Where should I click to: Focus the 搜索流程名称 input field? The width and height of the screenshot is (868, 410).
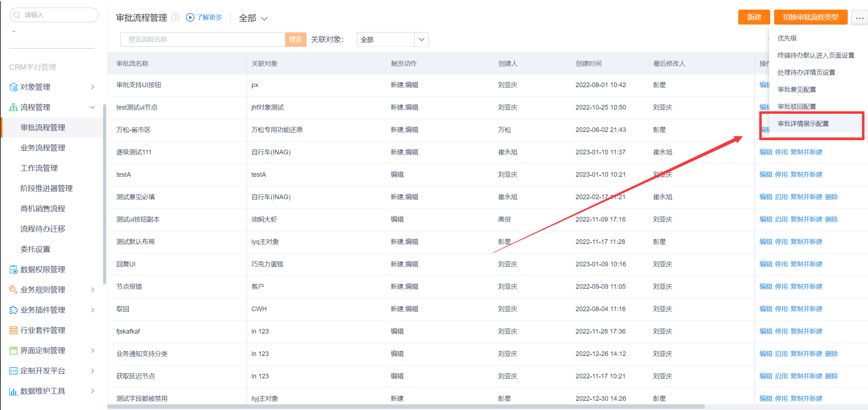[203, 39]
